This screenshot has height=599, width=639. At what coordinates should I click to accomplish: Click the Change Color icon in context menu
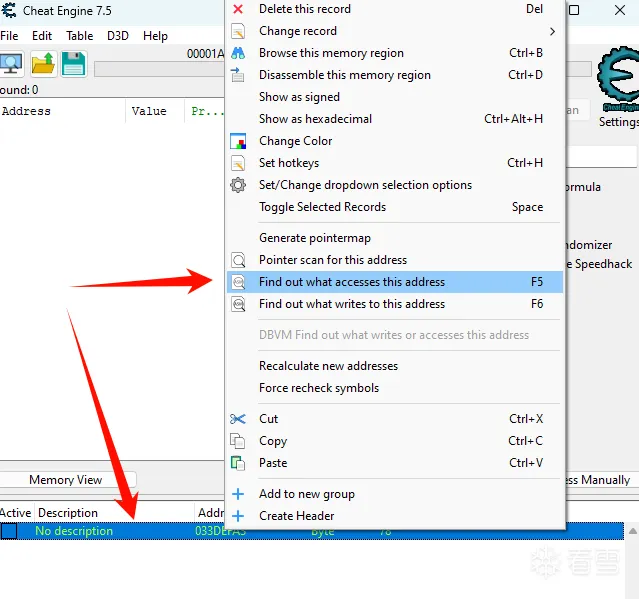[x=238, y=141]
